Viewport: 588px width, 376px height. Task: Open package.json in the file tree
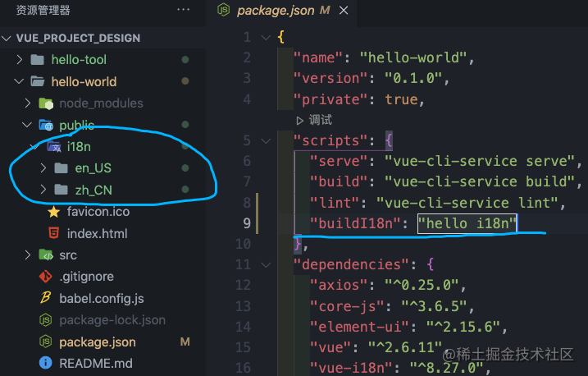click(98, 342)
